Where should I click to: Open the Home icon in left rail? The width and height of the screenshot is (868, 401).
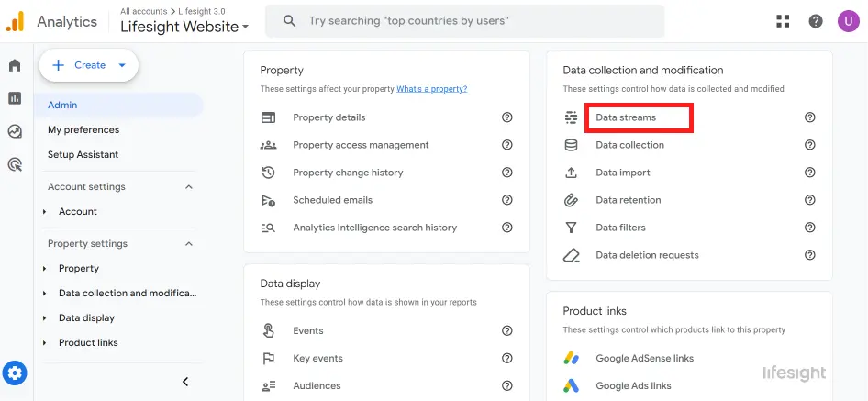15,65
